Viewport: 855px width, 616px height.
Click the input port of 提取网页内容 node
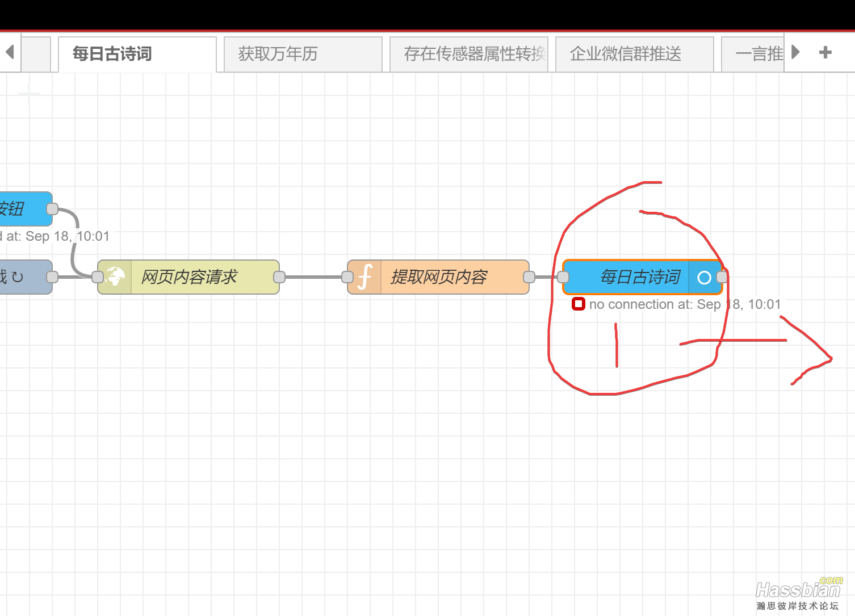point(347,277)
